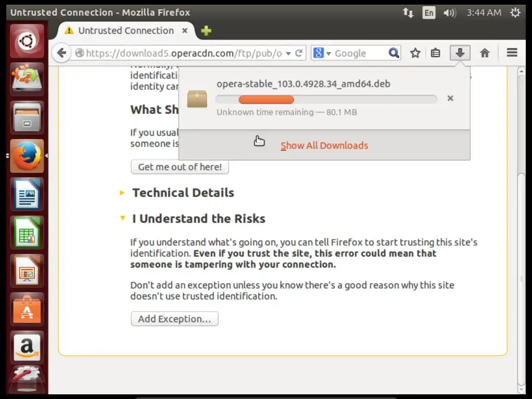Open the En keyboard layout indicator
This screenshot has width=532, height=399.
(x=429, y=13)
